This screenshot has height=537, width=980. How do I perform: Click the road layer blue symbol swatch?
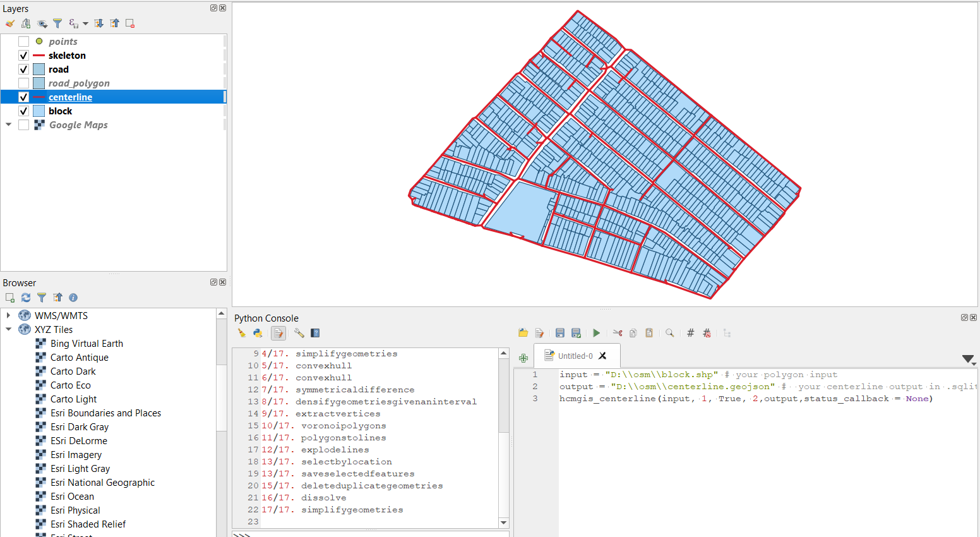[x=39, y=69]
